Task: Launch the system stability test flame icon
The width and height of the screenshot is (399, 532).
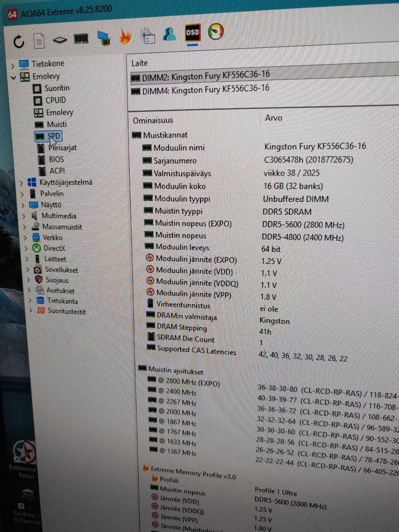Action: (x=125, y=37)
